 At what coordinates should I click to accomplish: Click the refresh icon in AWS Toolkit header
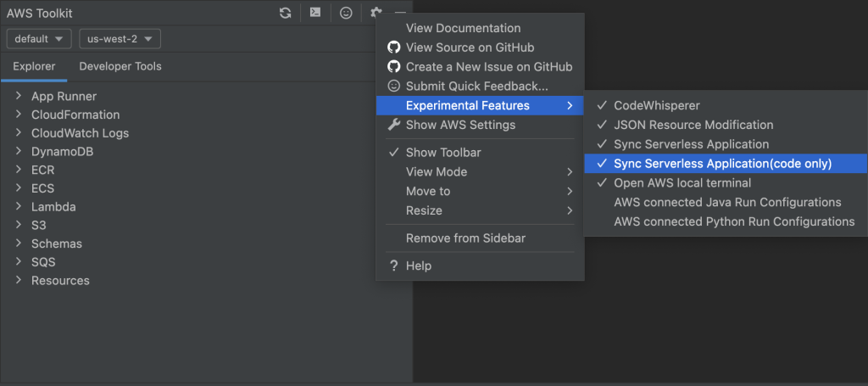pos(285,13)
